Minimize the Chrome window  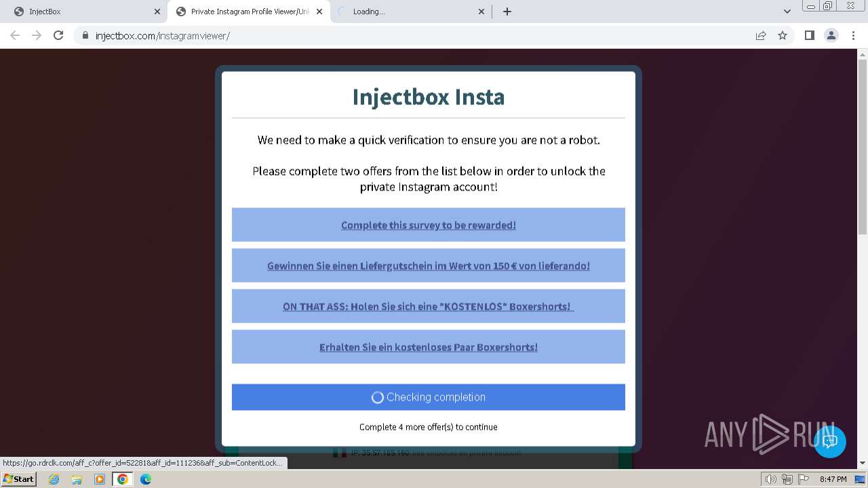pyautogui.click(x=810, y=6)
